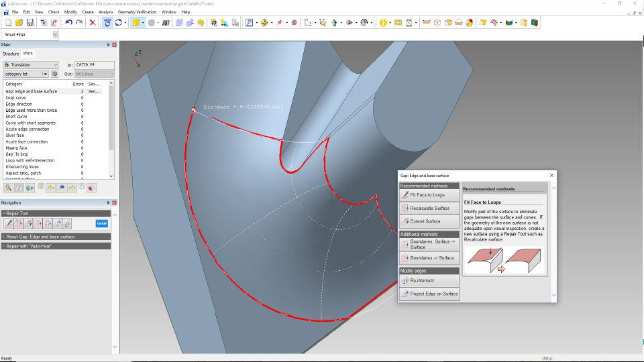Expand the Repair with "Auto-Heal" section
Image resolution: width=644 pixels, height=362 pixels.
pyautogui.click(x=57, y=247)
